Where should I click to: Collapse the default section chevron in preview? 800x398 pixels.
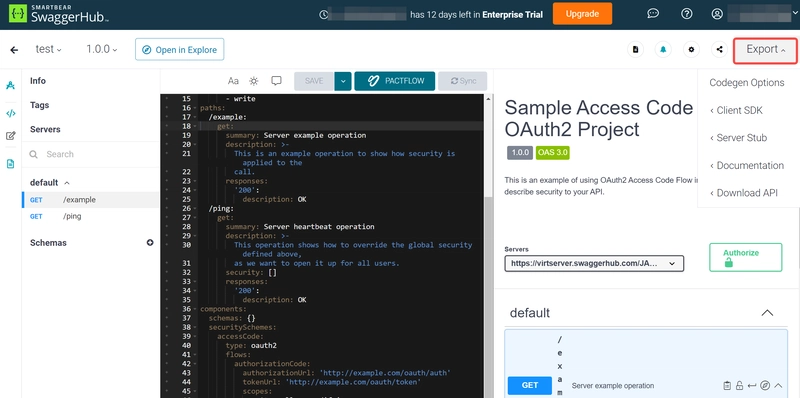click(767, 313)
